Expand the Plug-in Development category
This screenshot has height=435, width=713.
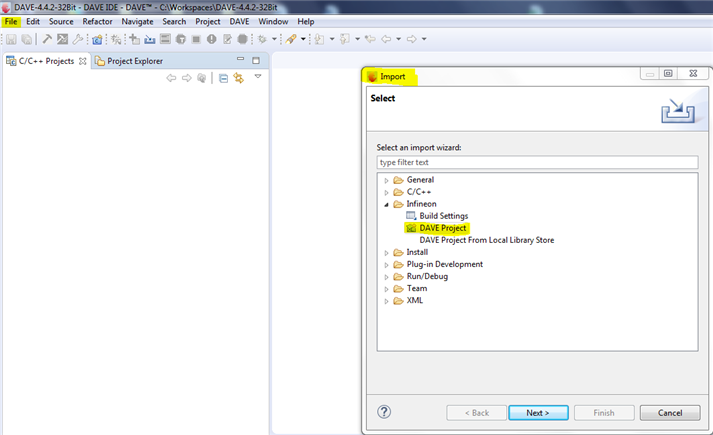387,264
